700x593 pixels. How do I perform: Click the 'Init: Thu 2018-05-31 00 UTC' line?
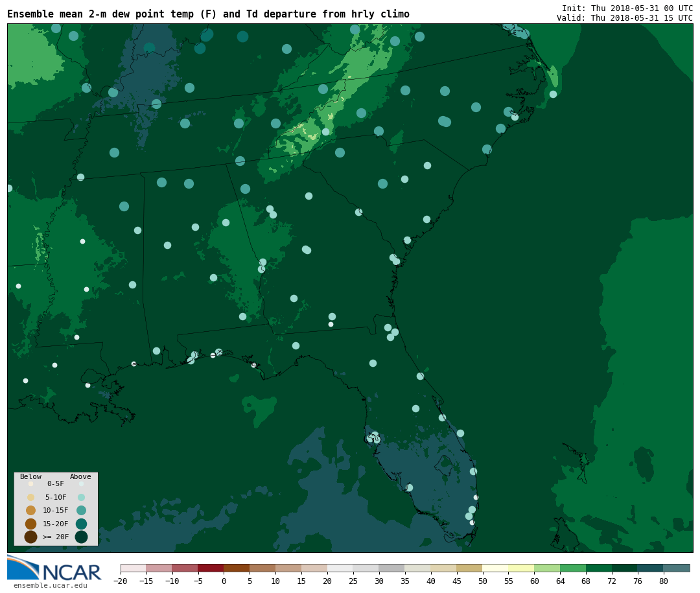pyautogui.click(x=627, y=8)
